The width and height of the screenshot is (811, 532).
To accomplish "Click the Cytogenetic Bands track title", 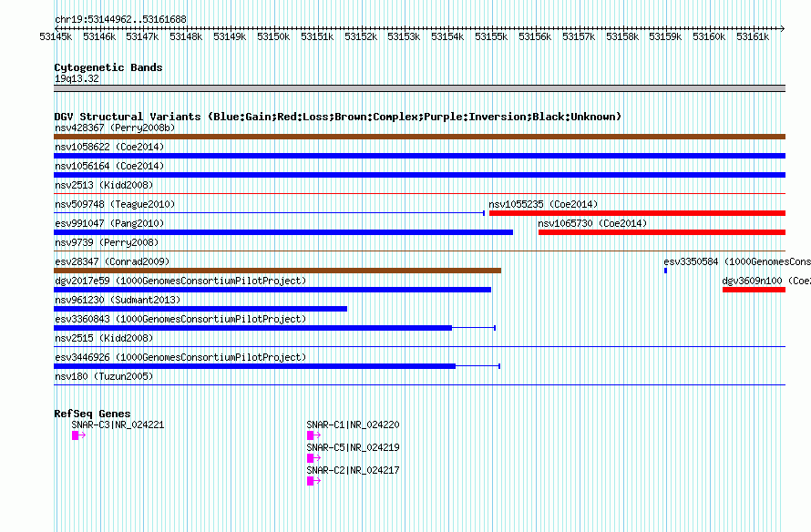I will (x=108, y=67).
